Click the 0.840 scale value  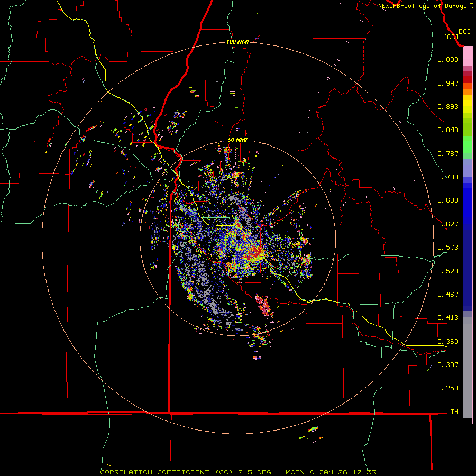[x=448, y=130]
